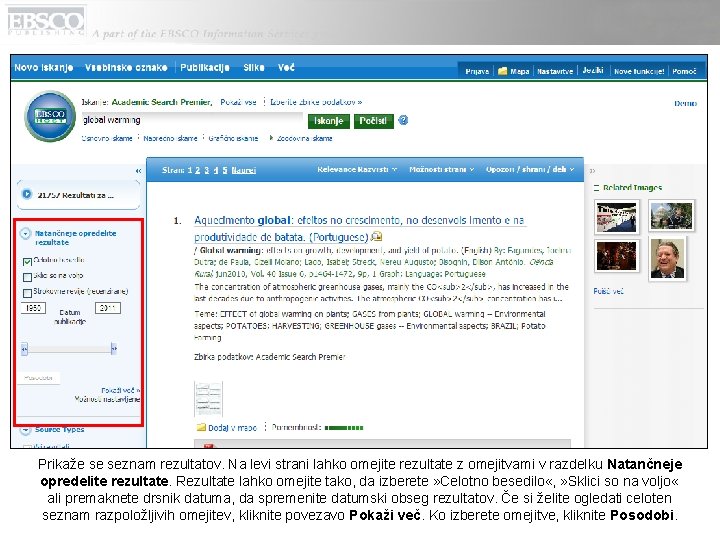This screenshot has height=540, width=720.
Task: Click Pokaži vse next to database name
Action: pos(238,102)
